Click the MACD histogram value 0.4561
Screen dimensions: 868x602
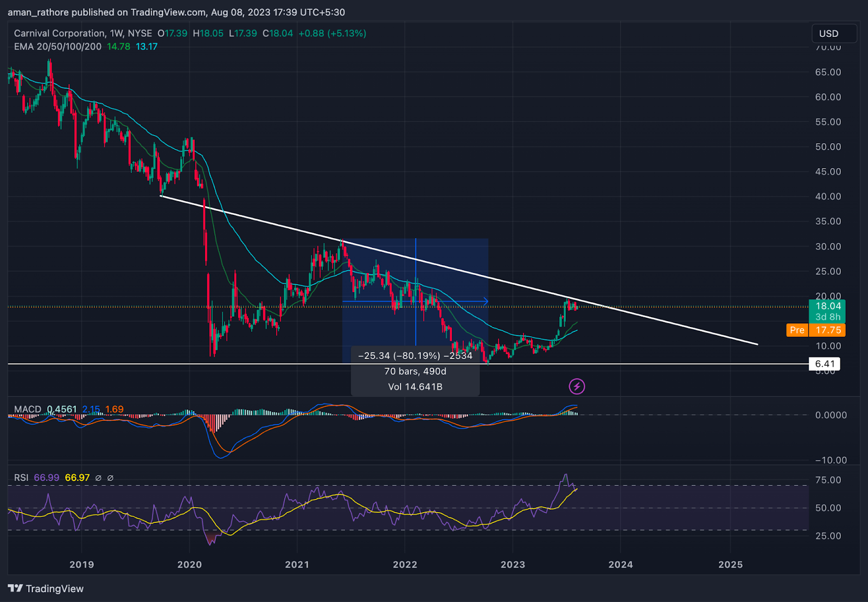pyautogui.click(x=62, y=409)
